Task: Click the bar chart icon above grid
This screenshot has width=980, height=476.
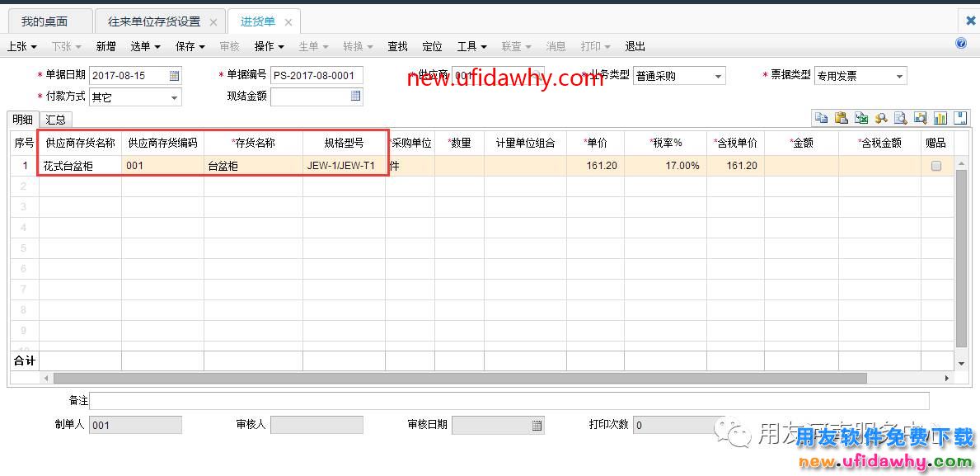Action: pyautogui.click(x=940, y=118)
